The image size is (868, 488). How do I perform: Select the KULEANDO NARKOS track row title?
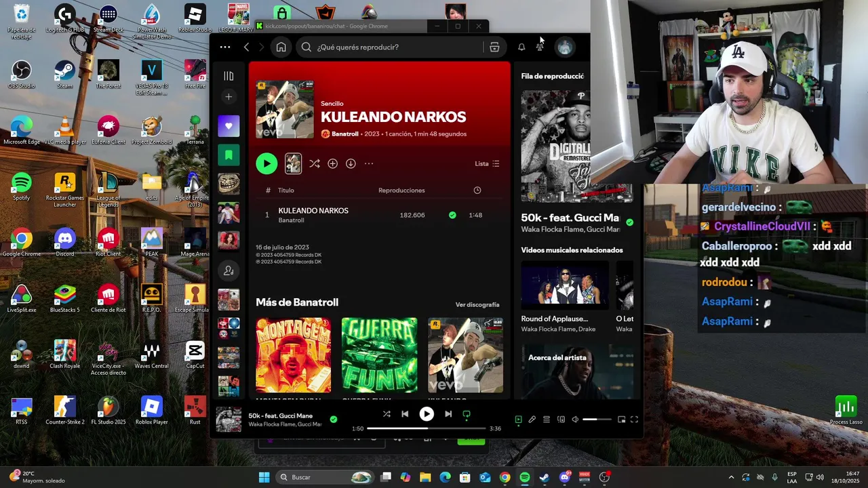[x=313, y=211]
